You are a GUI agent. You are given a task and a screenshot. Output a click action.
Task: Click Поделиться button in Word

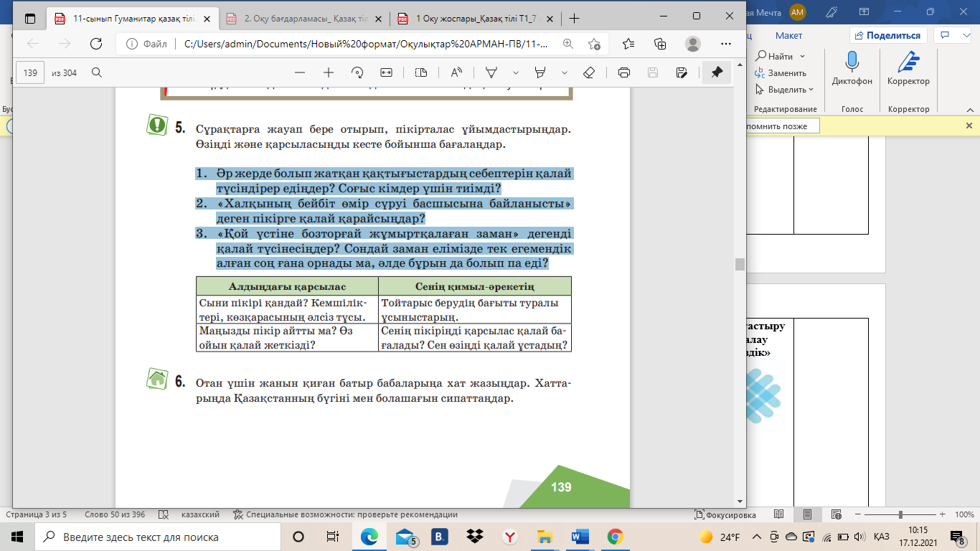point(888,35)
